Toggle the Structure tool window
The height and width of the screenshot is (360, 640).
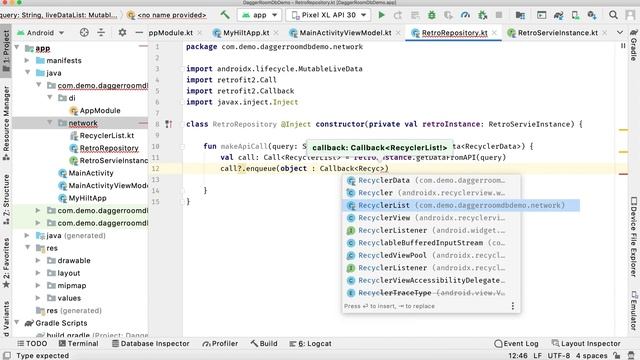pyautogui.click(x=6, y=199)
